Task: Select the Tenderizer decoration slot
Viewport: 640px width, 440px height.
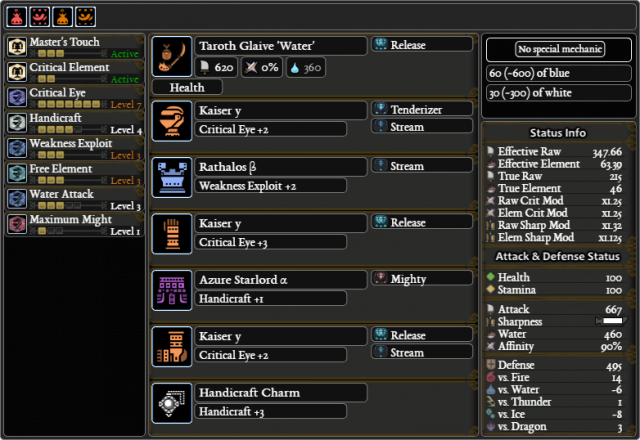Action: [x=422, y=109]
